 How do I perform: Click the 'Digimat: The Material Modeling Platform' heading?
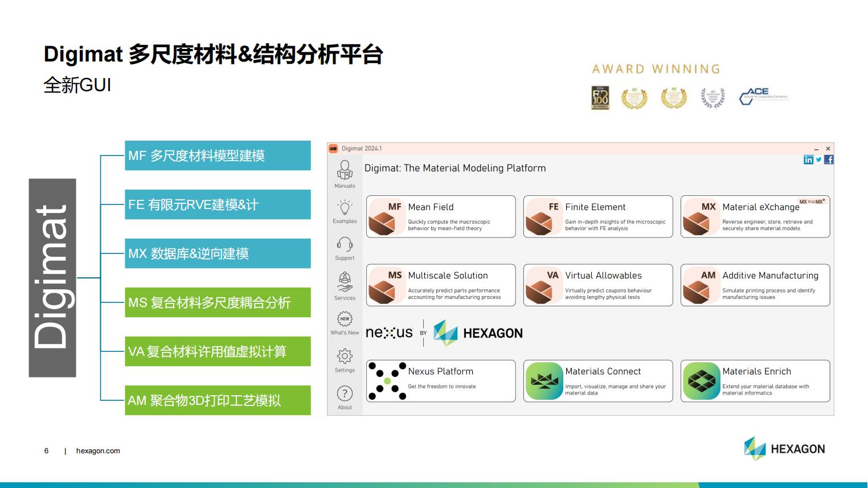(x=455, y=168)
